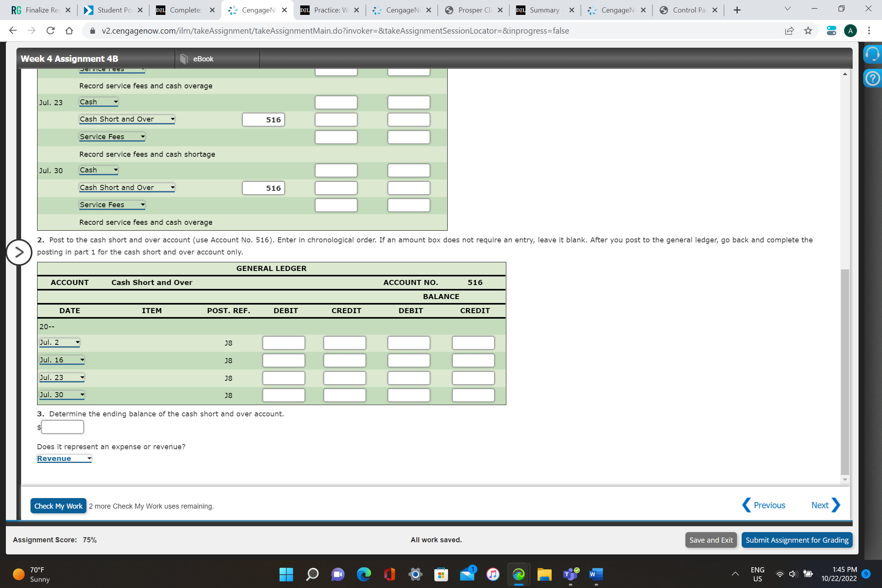Click the eBook book icon
The width and height of the screenshot is (882, 588).
183,59
